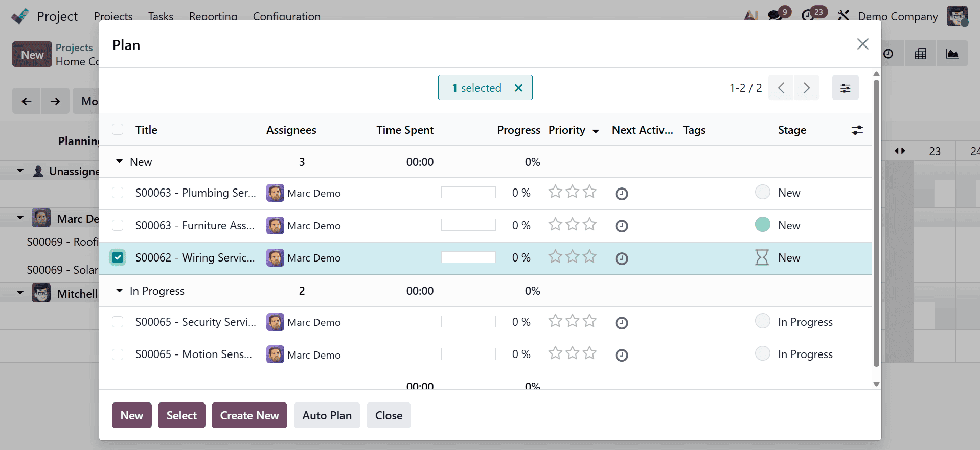Image resolution: width=980 pixels, height=450 pixels.
Task: Check the S00065 Security Service row checkbox
Action: [118, 322]
